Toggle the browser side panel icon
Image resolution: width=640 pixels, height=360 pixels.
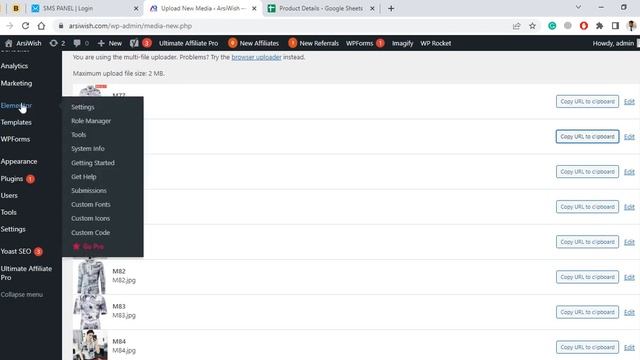pyautogui.click(x=615, y=26)
